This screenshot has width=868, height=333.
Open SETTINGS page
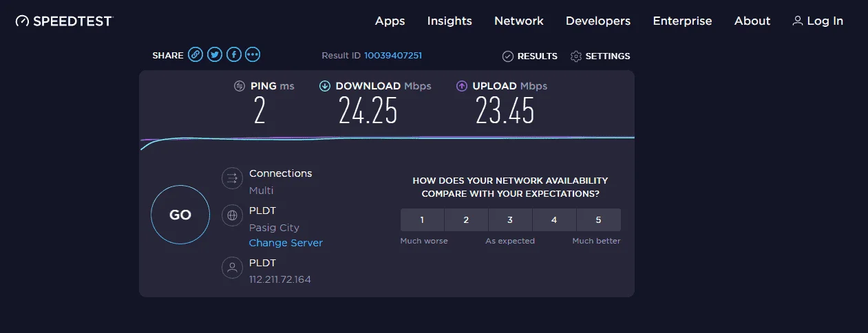coord(600,56)
